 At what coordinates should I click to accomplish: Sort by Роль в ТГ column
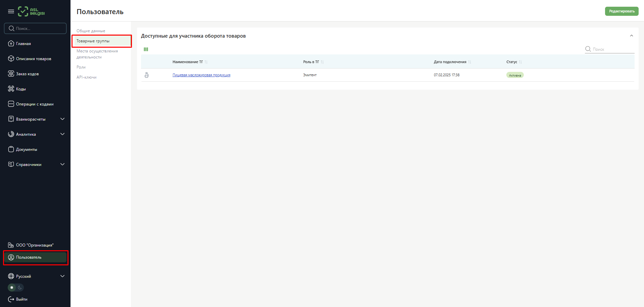tap(322, 62)
